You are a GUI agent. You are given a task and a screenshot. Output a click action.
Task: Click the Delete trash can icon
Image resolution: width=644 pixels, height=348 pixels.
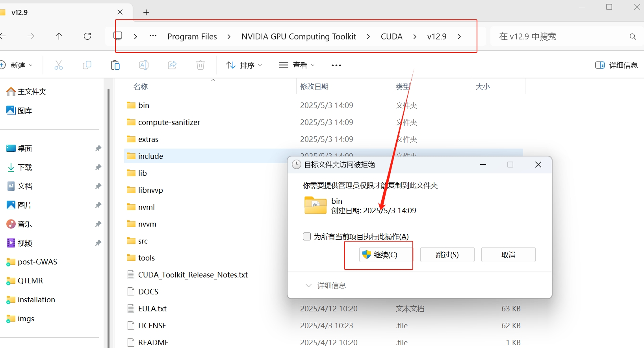coord(200,65)
